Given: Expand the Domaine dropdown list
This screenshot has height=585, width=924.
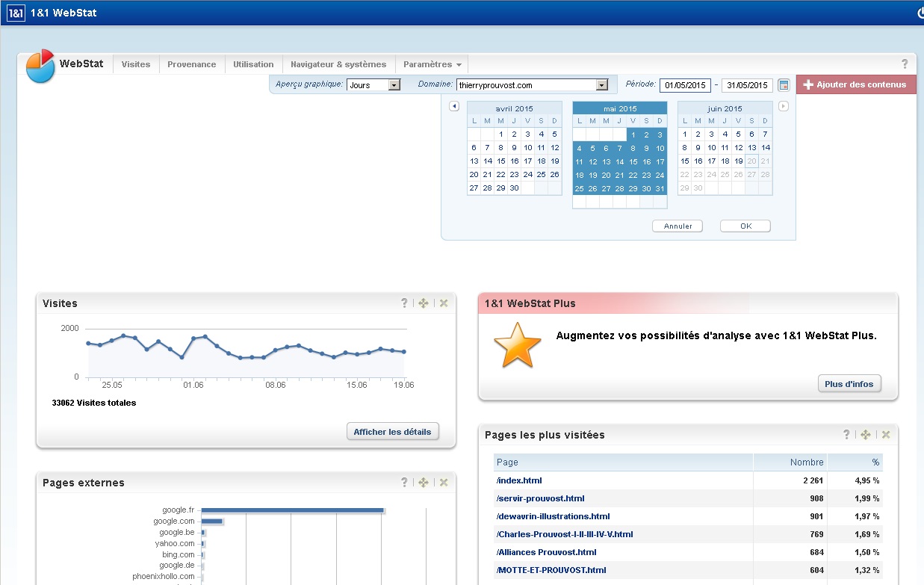Looking at the screenshot, I should [602, 85].
